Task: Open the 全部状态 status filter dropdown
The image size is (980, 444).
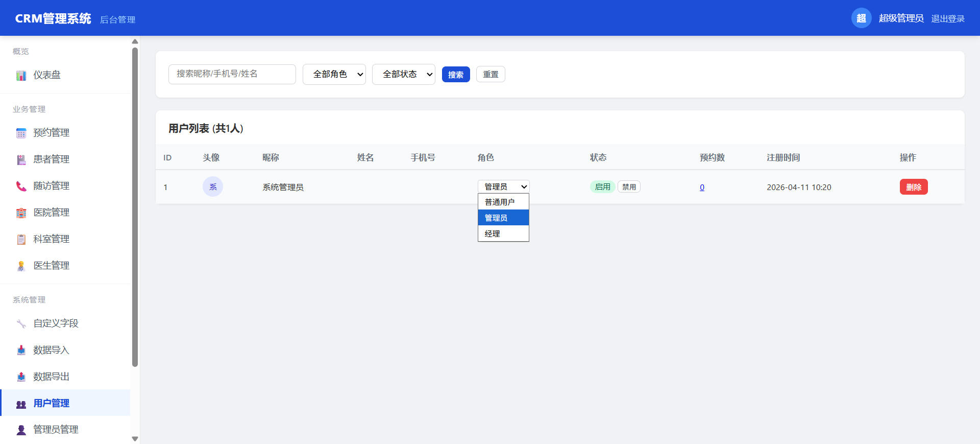Action: tap(404, 75)
